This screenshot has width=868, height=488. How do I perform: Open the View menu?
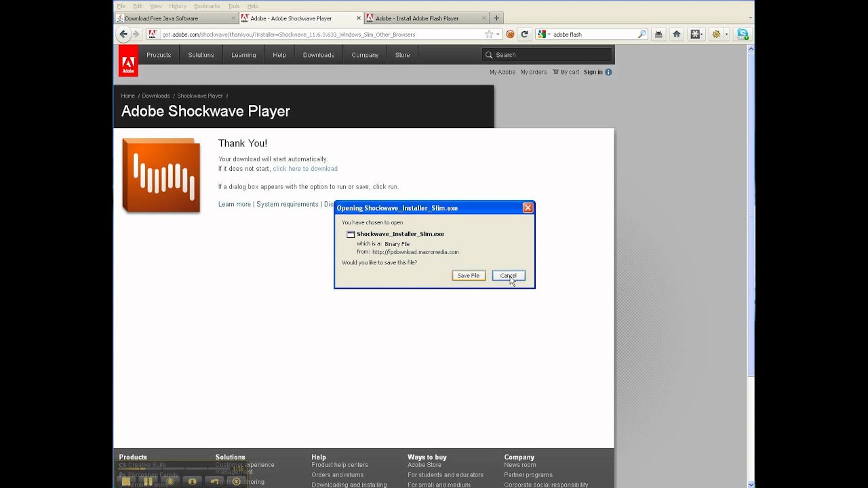pyautogui.click(x=156, y=6)
